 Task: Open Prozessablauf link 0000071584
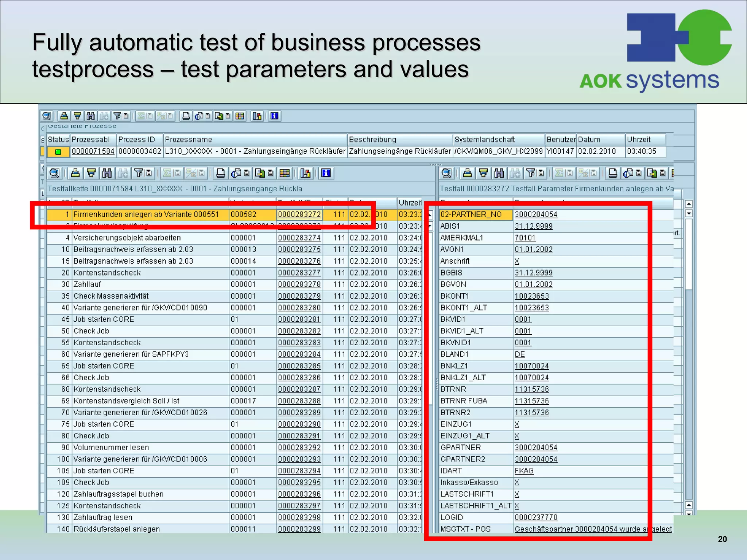(x=93, y=151)
